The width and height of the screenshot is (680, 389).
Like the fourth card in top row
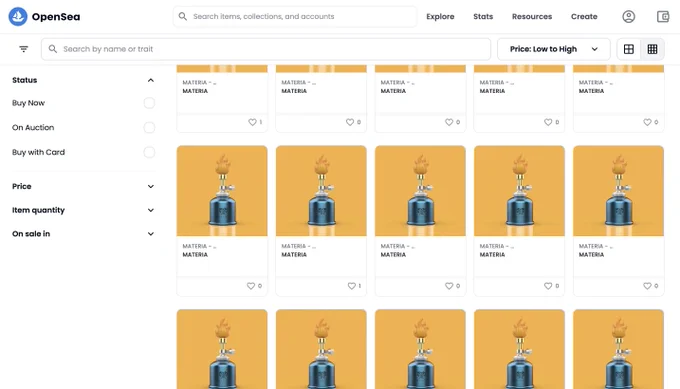(548, 122)
